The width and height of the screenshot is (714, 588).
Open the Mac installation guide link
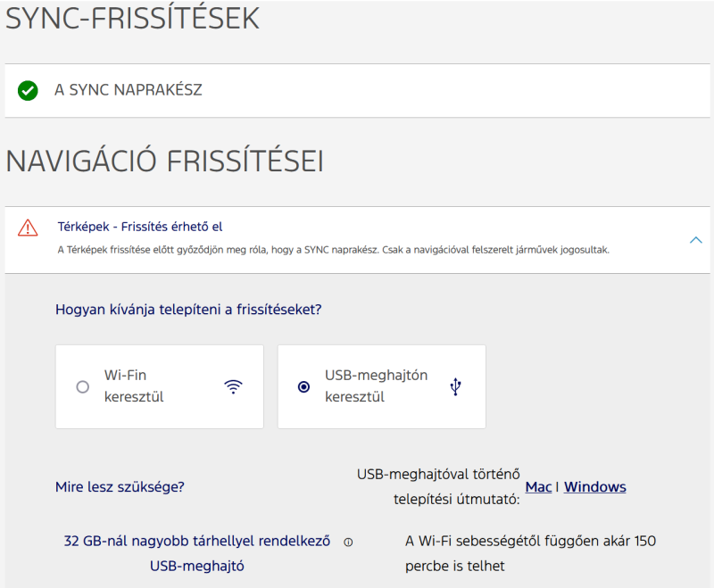538,487
